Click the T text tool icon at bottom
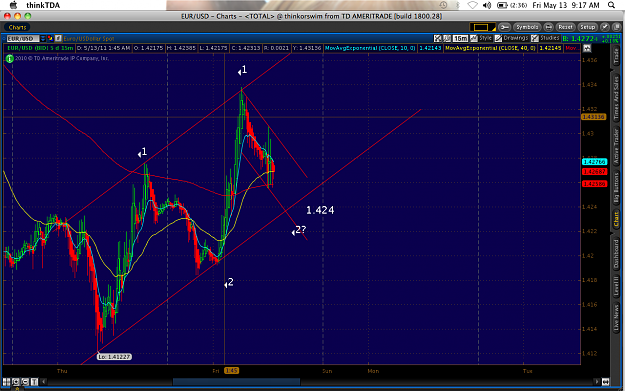Image resolution: width=625 pixels, height=391 pixels. [x=34, y=382]
